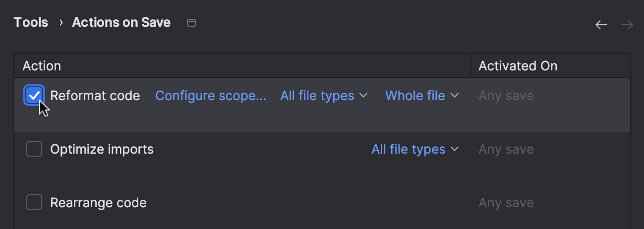Uncheck the Reformat code checkbox
The height and width of the screenshot is (229, 644).
pos(34,96)
